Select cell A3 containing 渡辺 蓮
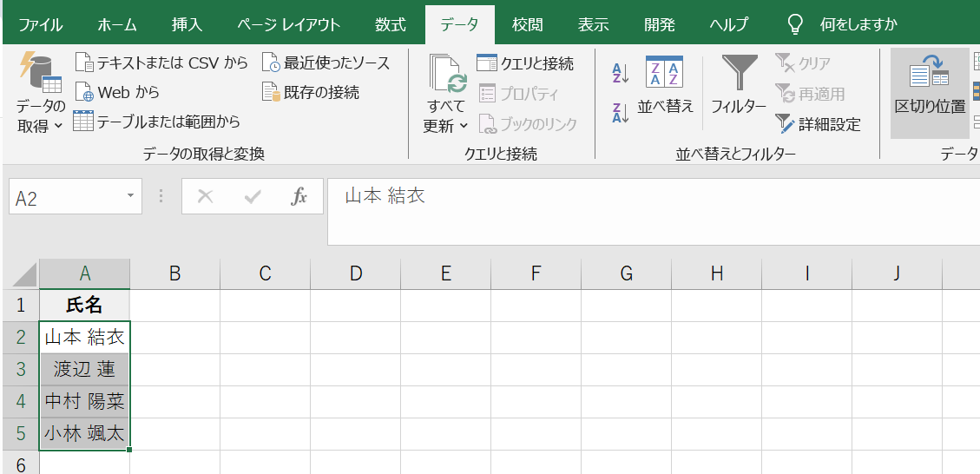 click(84, 369)
